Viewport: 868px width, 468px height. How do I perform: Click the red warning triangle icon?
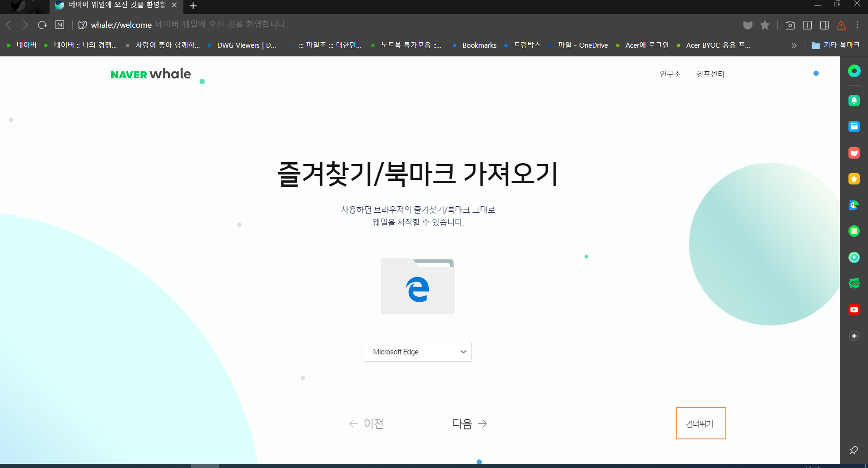[x=841, y=25]
